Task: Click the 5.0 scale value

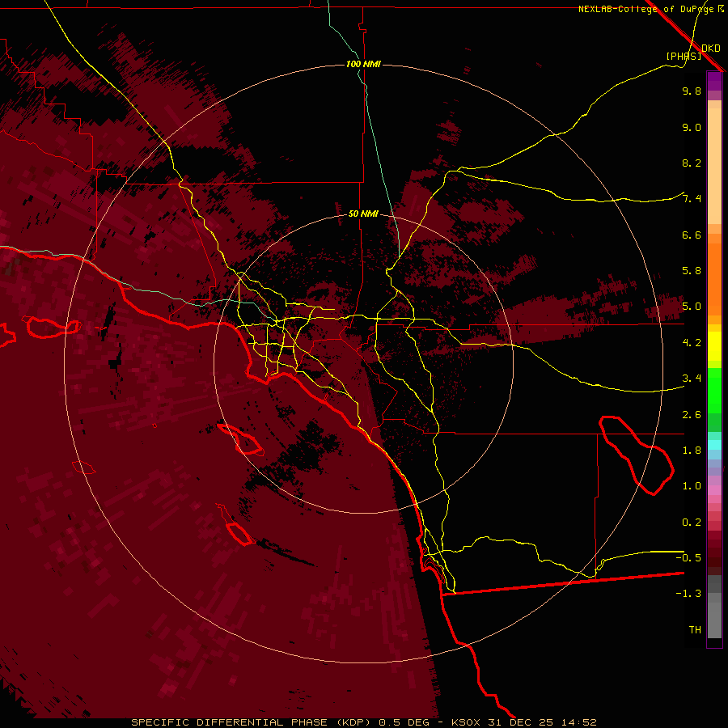Action: click(x=692, y=307)
